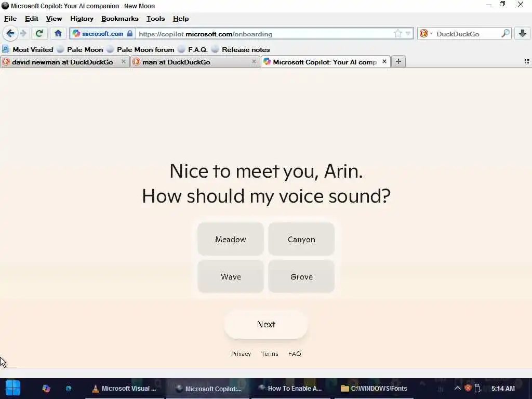Open the Help menu
This screenshot has height=399, width=532.
tap(181, 19)
